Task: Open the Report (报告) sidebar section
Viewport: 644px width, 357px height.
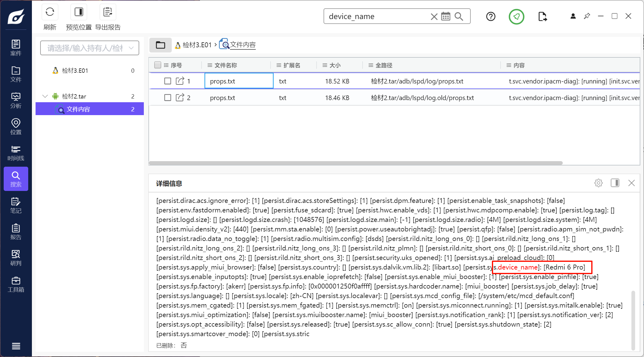Action: click(16, 232)
